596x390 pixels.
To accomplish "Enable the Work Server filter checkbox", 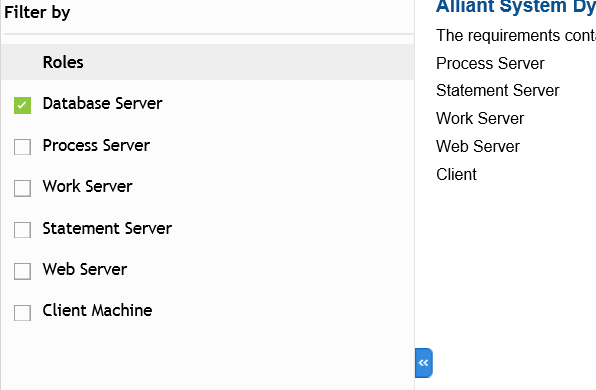I will (x=22, y=188).
